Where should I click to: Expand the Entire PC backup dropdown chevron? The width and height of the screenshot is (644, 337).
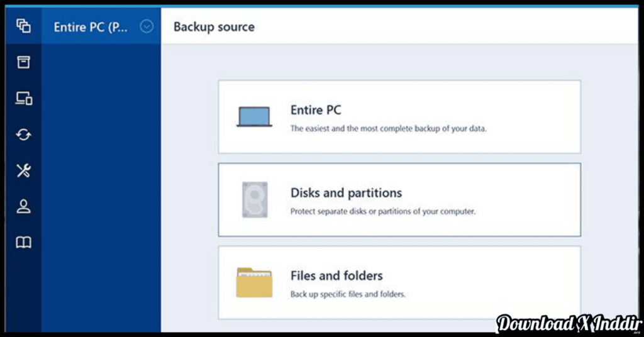(x=147, y=26)
